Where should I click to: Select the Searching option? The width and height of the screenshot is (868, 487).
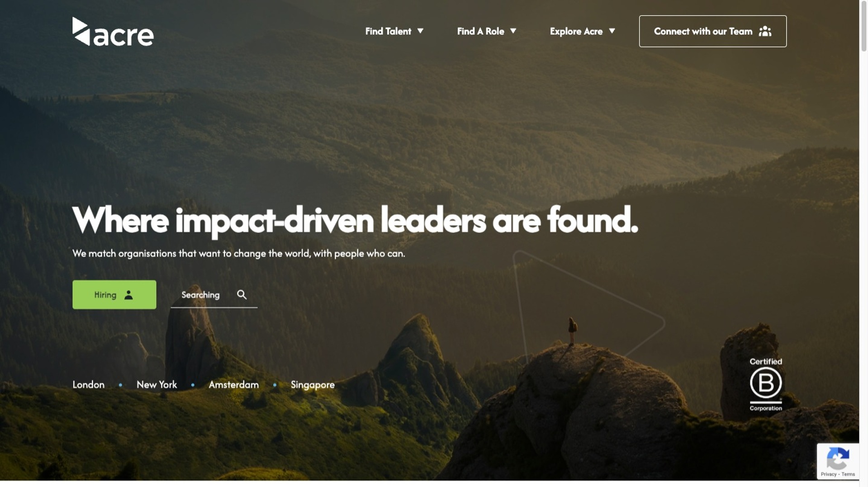pyautogui.click(x=214, y=295)
